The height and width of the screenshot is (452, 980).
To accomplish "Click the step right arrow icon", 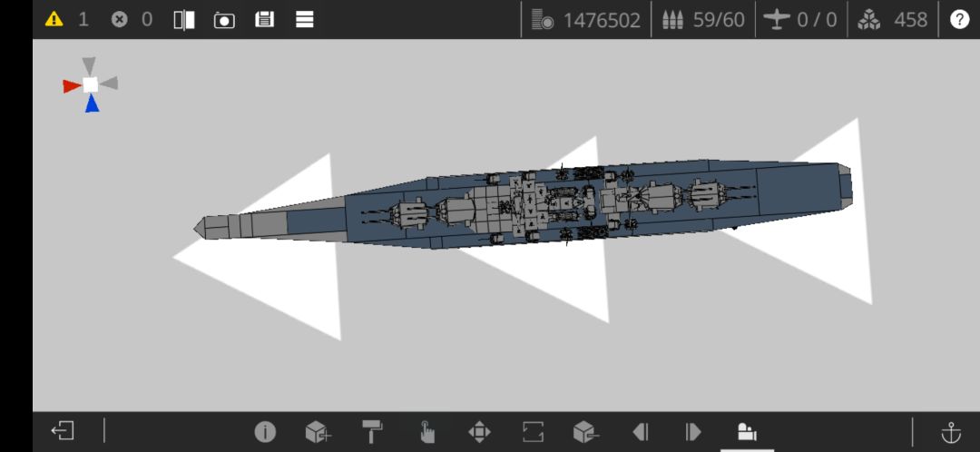I will (693, 432).
